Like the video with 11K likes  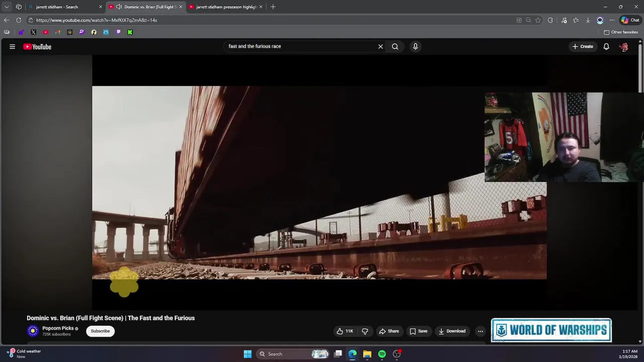point(345,331)
